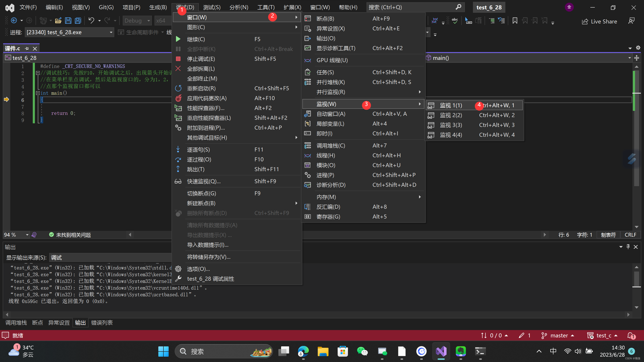
Task: Open the 文件(F) menu
Action: 28,7
